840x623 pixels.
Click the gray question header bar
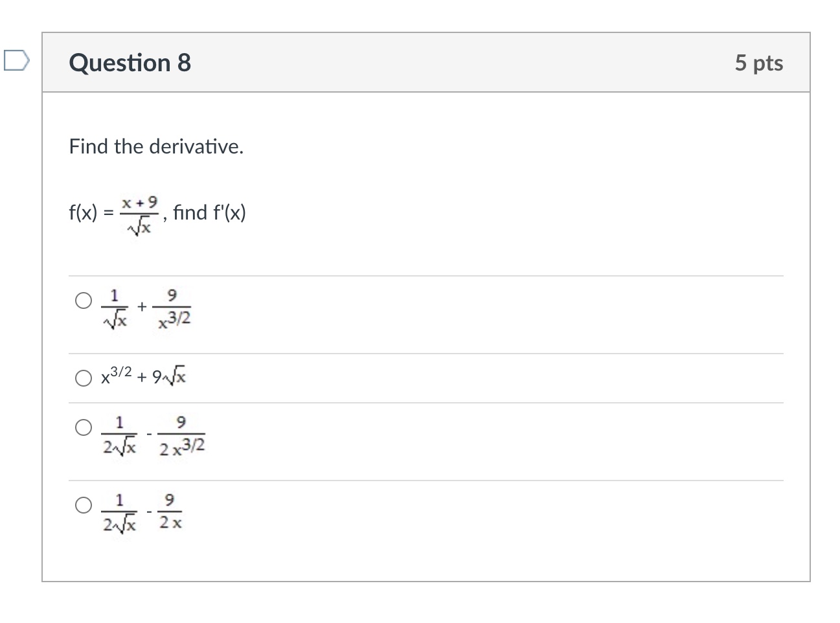tap(421, 62)
